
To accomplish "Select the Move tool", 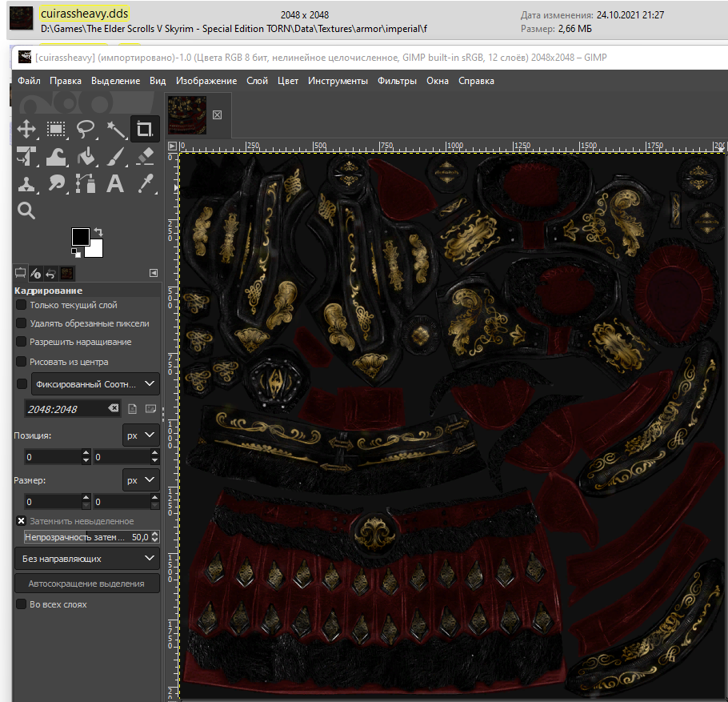I will (26, 129).
